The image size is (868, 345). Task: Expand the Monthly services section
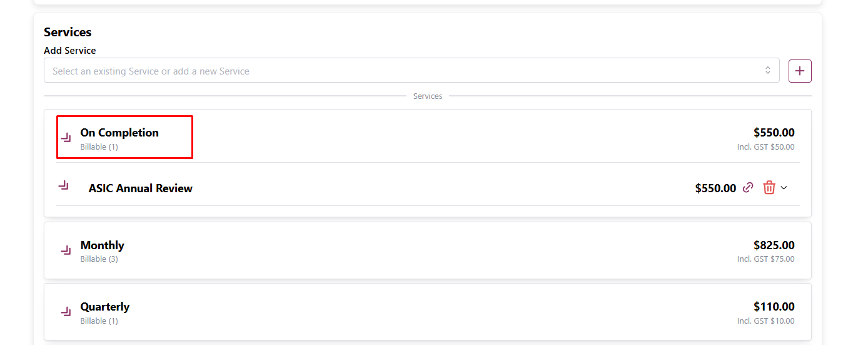[x=103, y=245]
